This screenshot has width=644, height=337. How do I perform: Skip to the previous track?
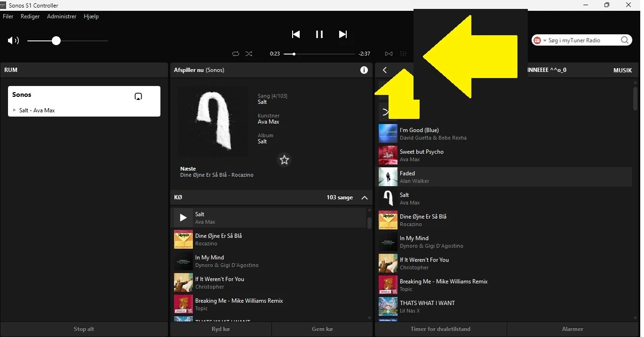point(296,34)
